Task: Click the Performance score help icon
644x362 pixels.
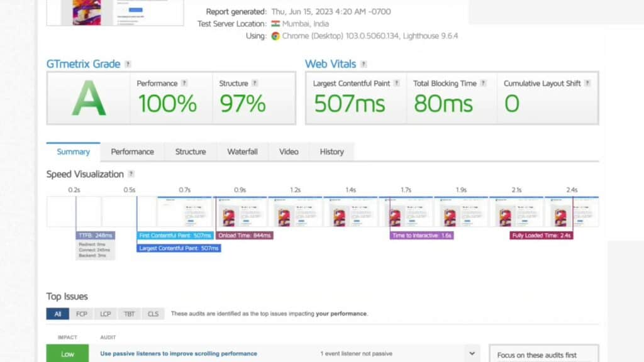Action: pos(186,82)
